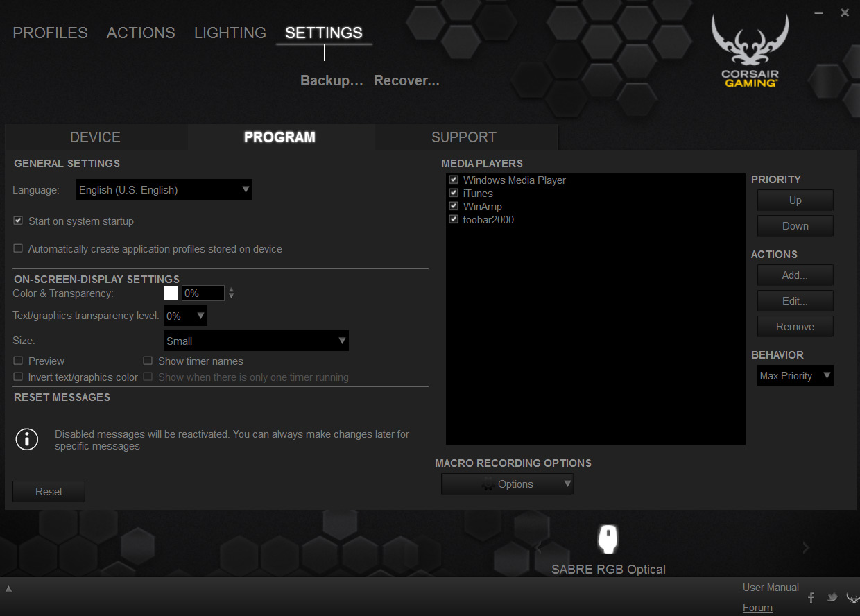Switch to the DEVICE tab
The height and width of the screenshot is (616, 860).
96,137
